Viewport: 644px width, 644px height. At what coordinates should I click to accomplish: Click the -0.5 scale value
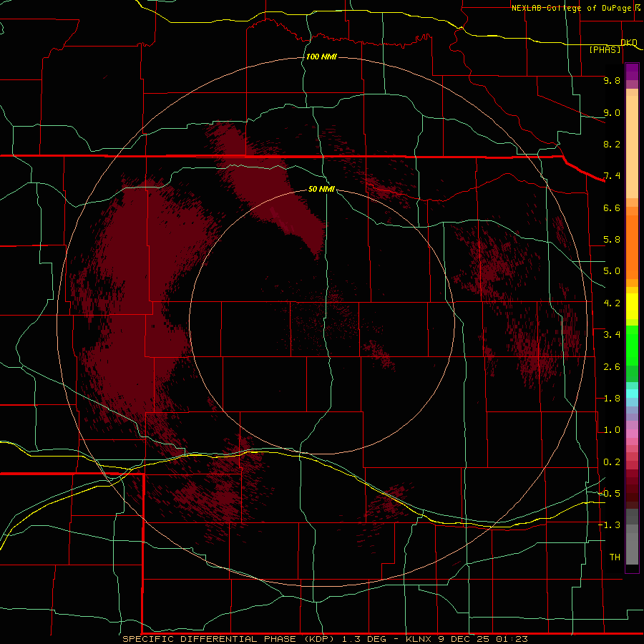pyautogui.click(x=609, y=494)
